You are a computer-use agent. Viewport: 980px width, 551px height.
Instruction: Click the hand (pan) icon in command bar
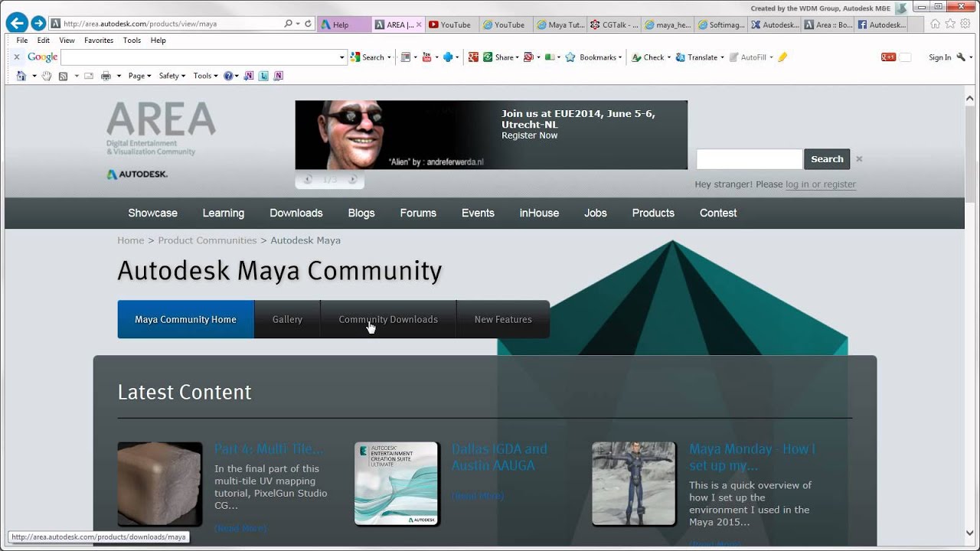47,76
